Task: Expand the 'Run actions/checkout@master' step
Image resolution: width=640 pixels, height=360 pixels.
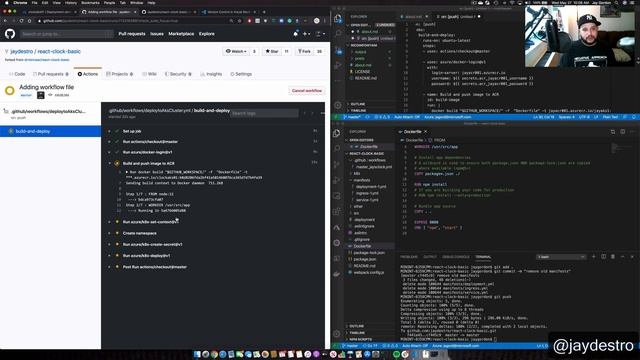Action: point(150,142)
